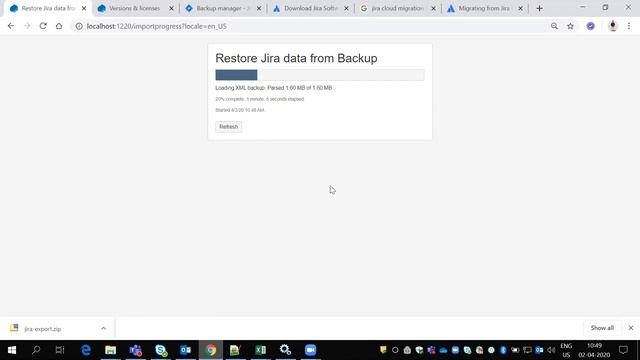Open File Explorer from taskbar
Screen dimensions: 640x360
pyautogui.click(x=111, y=350)
